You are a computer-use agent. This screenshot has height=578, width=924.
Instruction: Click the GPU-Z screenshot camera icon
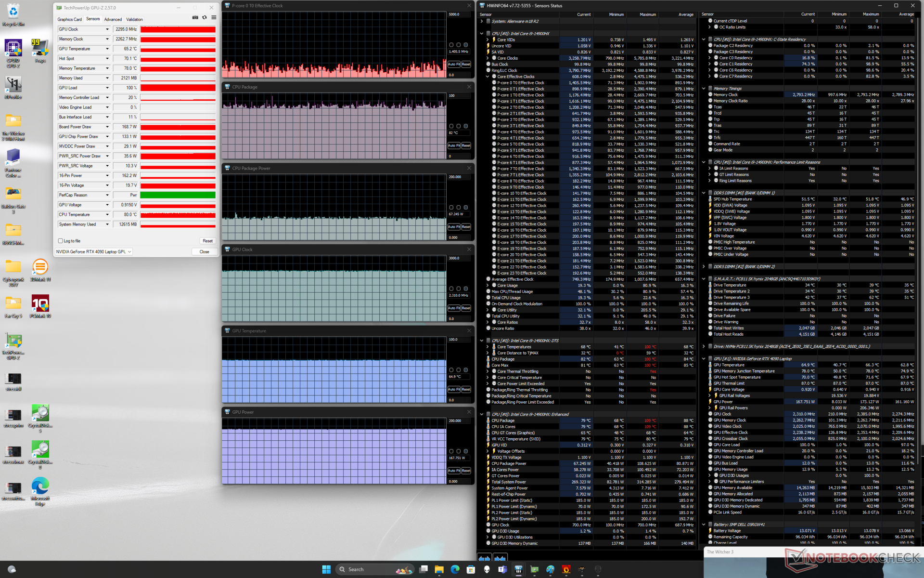pyautogui.click(x=195, y=17)
